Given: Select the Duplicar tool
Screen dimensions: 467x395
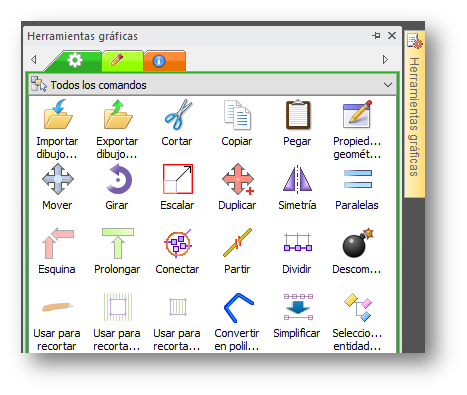Looking at the screenshot, I should (x=238, y=179).
